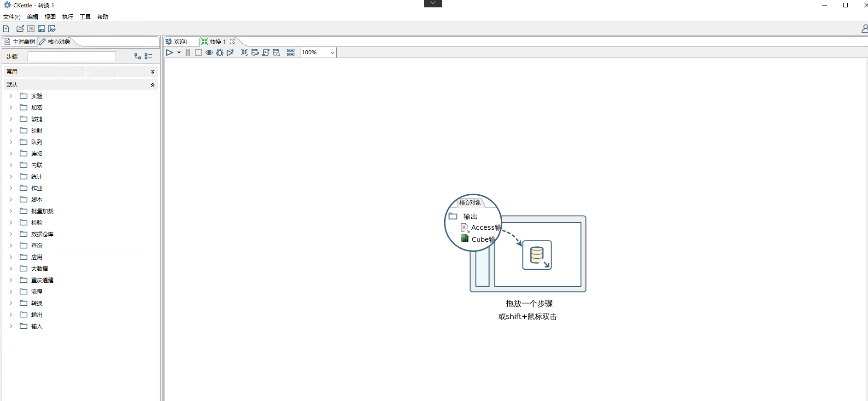
Task: Pause the running transformation
Action: (x=188, y=52)
